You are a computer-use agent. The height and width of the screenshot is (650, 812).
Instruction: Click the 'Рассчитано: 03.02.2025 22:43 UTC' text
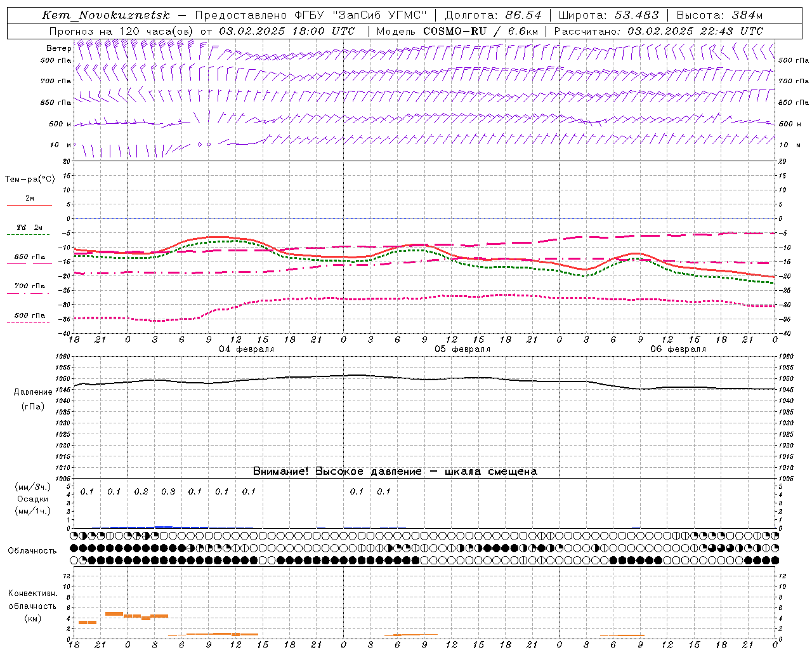click(x=658, y=31)
